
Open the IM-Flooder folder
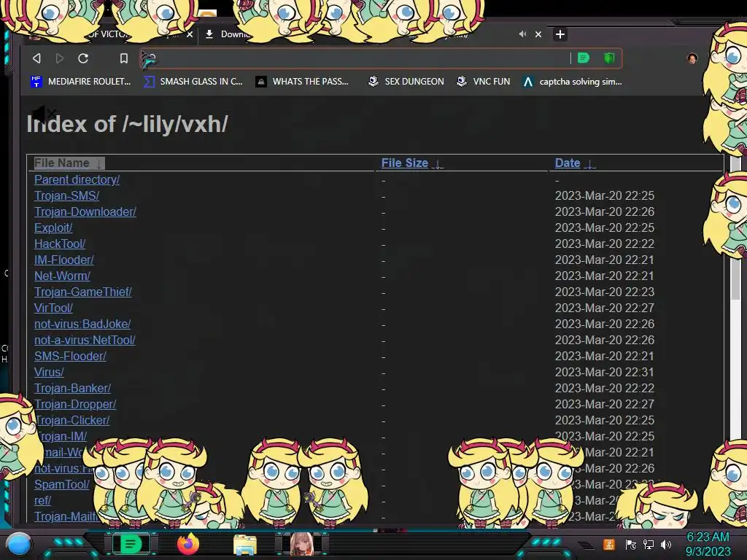pos(64,260)
